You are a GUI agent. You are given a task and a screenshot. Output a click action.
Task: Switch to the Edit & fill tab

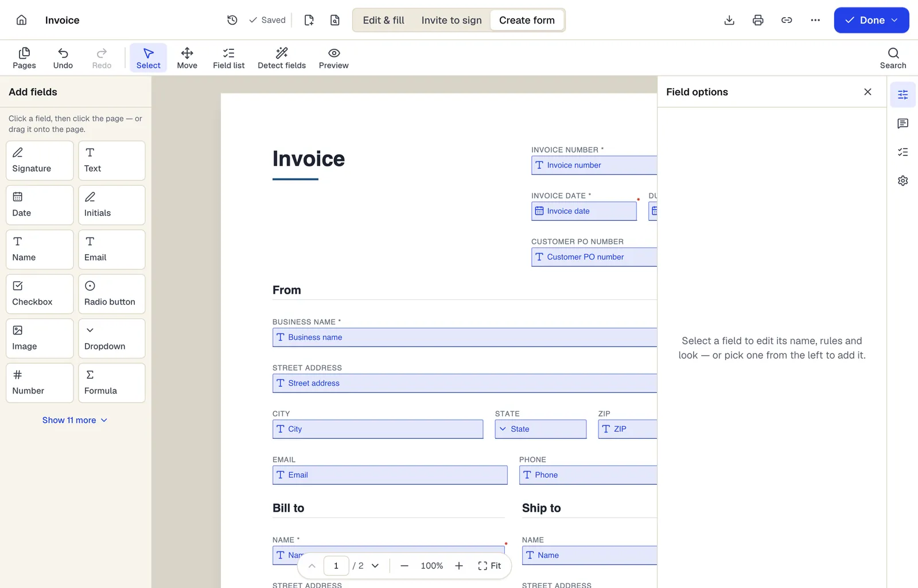(383, 20)
